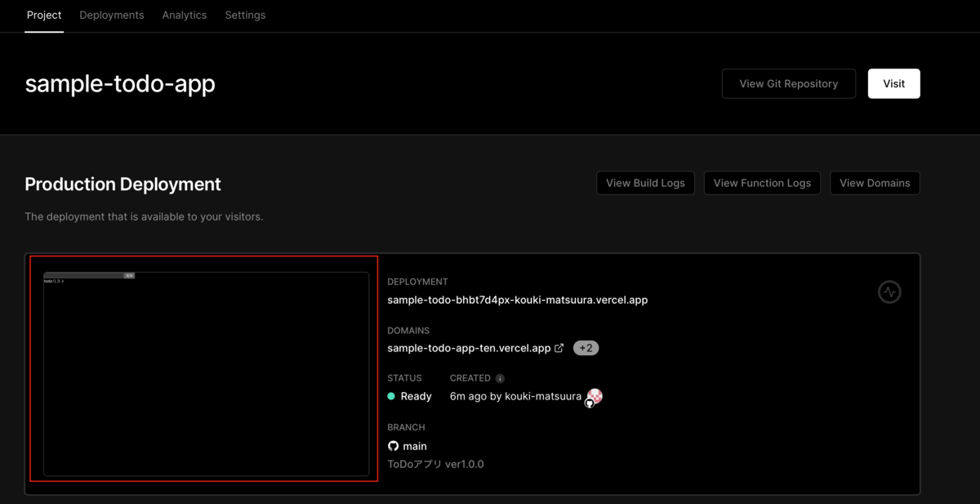Screen dimensions: 980x504
Task: Click the deployment available to visitors description
Action: (x=144, y=216)
